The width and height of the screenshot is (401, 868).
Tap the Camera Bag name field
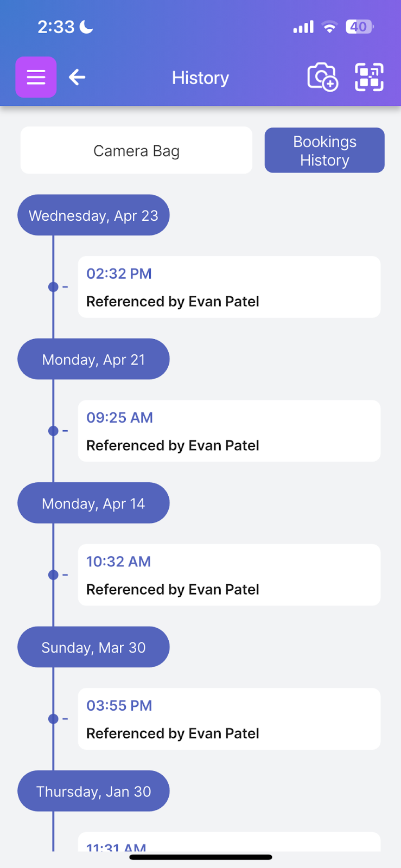pyautogui.click(x=136, y=151)
